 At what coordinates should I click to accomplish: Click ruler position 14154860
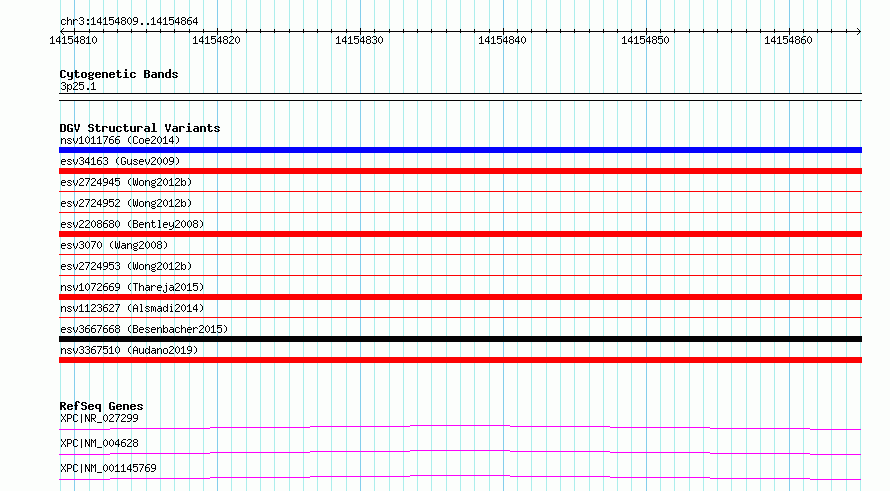click(x=788, y=40)
